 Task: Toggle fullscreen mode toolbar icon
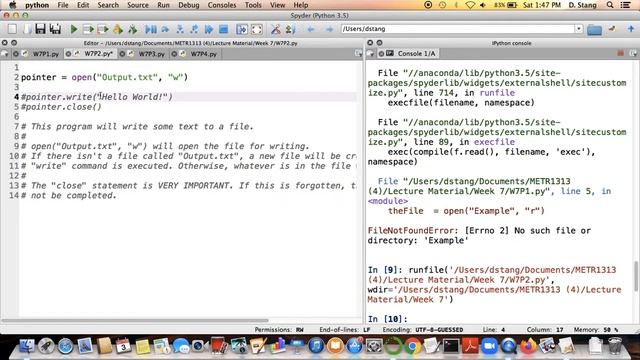(x=257, y=29)
